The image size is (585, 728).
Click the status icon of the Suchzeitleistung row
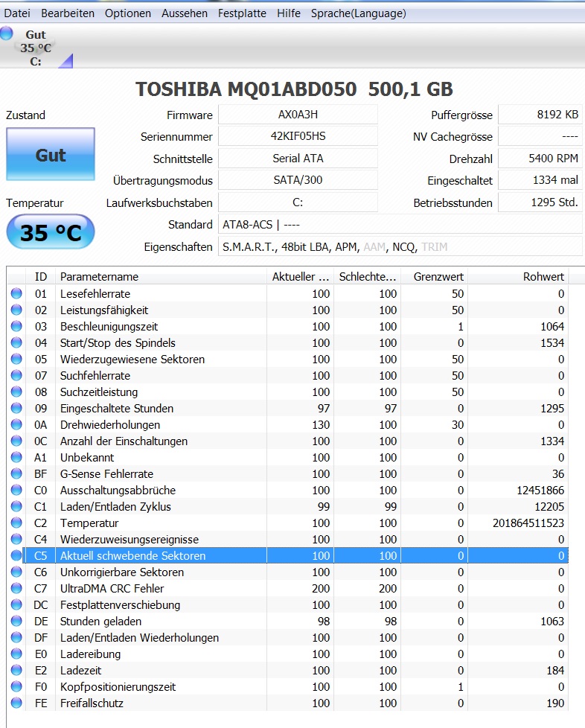(16, 392)
